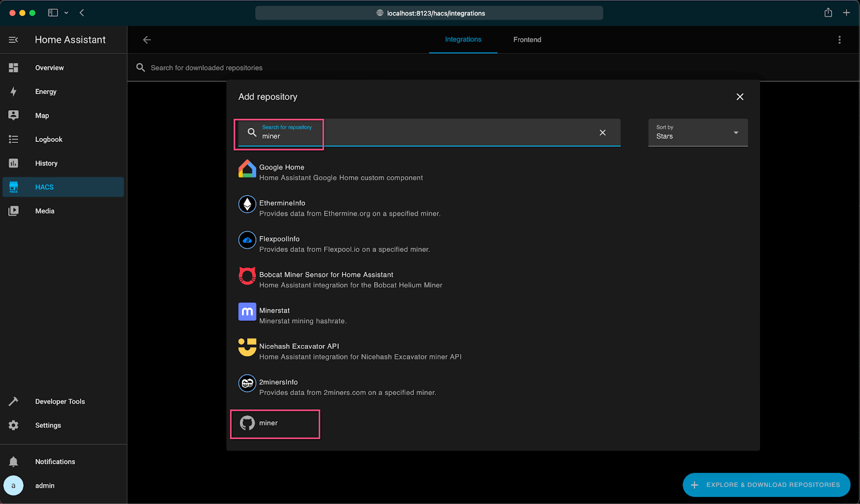Go back with the HACS back arrow

147,40
